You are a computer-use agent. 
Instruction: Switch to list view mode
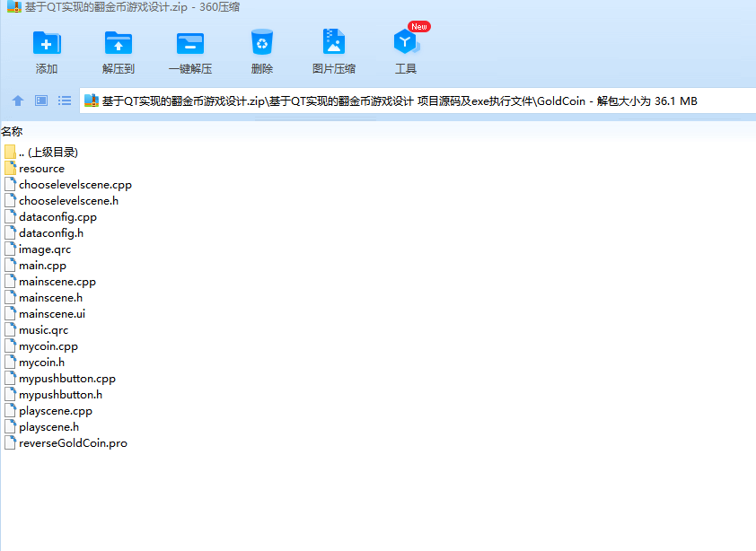coord(64,101)
